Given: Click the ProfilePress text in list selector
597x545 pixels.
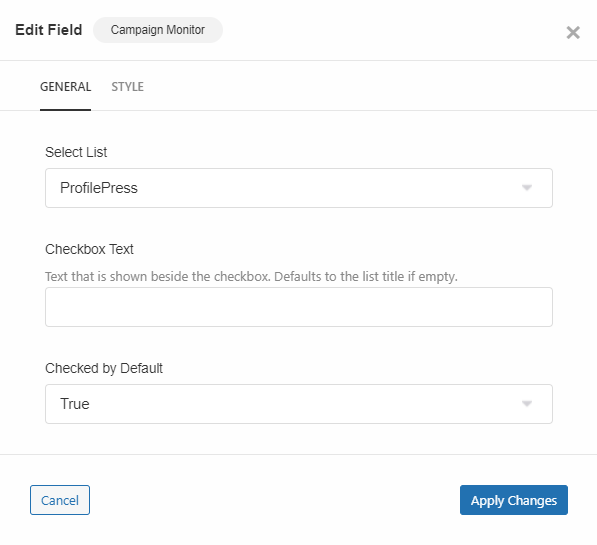Looking at the screenshot, I should click(99, 188).
